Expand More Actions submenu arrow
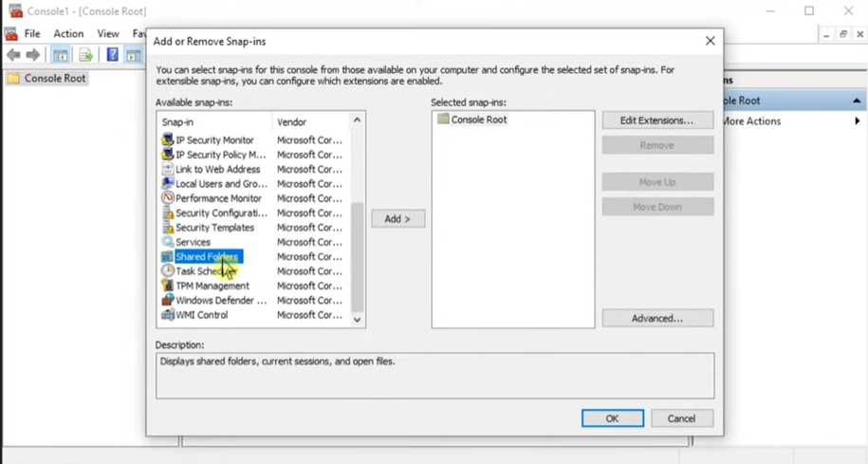Screen dimensions: 868x464 point(858,121)
